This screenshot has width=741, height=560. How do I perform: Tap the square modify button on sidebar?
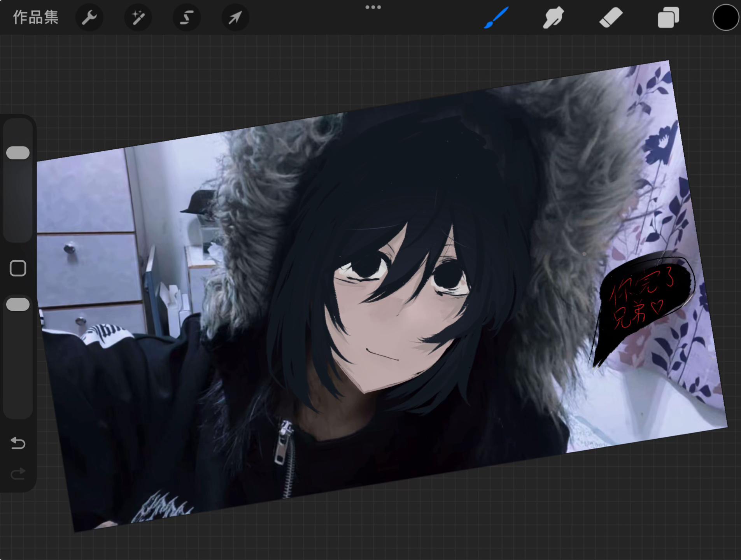click(18, 268)
